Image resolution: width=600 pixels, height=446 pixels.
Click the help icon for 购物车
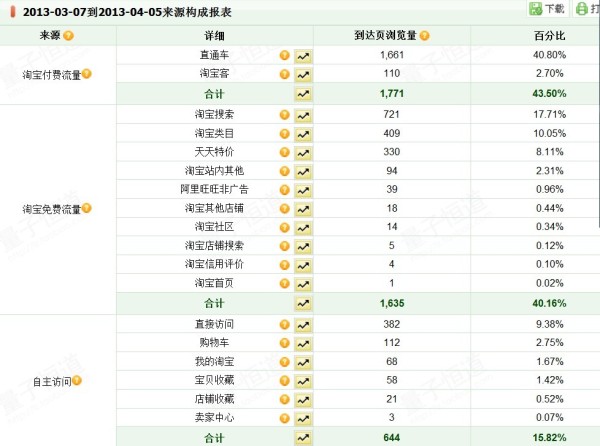click(x=285, y=343)
